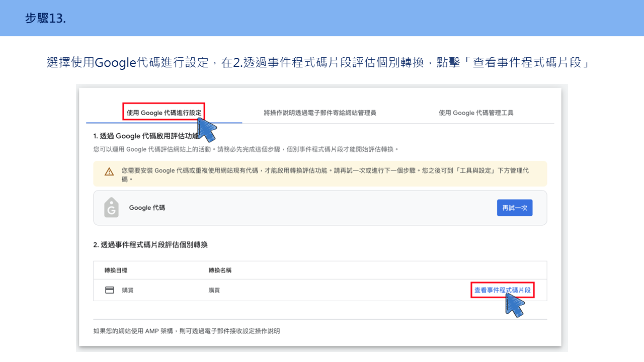Click the 再試一次 button
Image resolution: width=644 pixels, height=362 pixels.
coord(515,208)
